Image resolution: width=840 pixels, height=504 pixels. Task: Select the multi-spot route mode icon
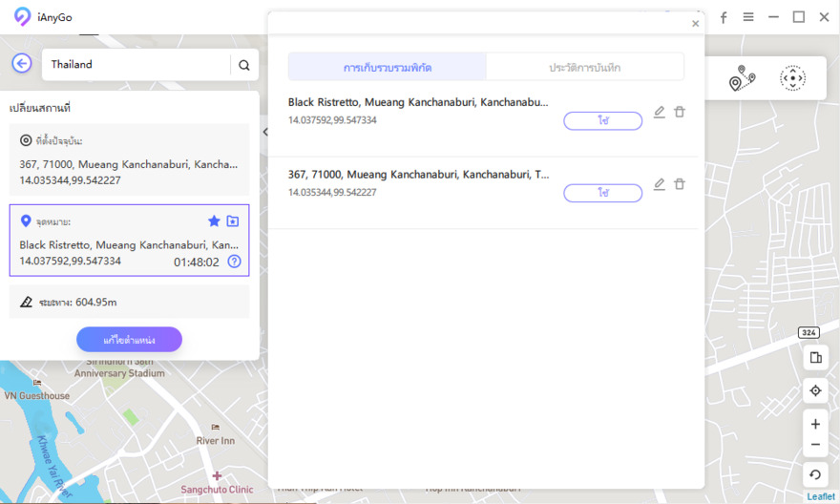742,78
